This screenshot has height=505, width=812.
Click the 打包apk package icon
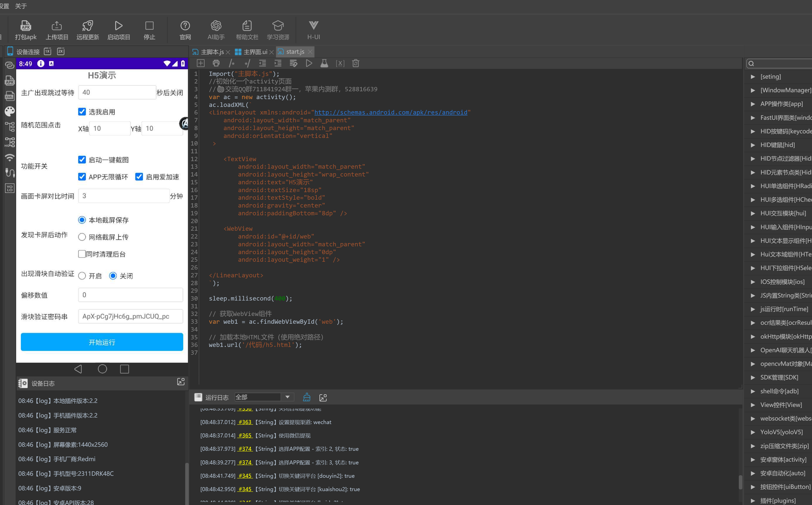25,26
